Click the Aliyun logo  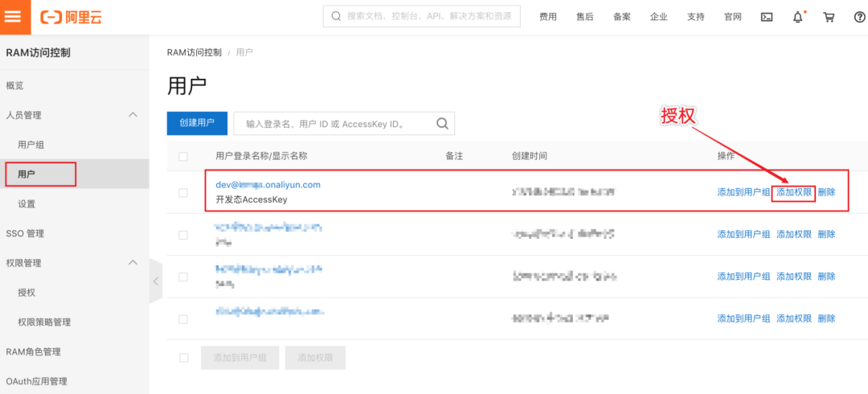(x=71, y=17)
